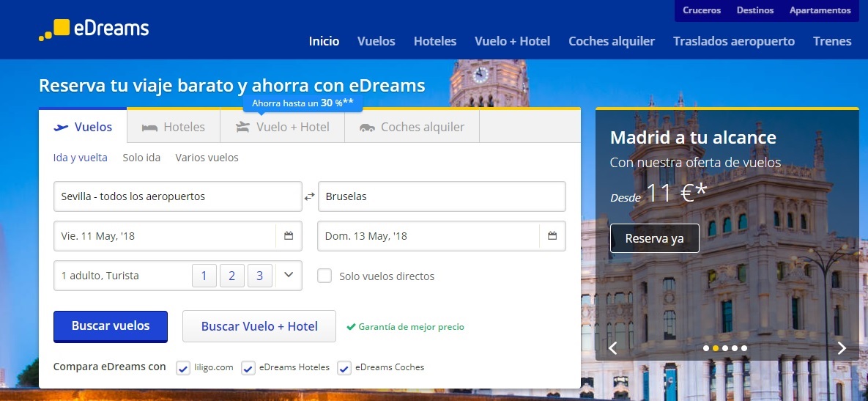Click the Reserva ya button

(x=654, y=238)
